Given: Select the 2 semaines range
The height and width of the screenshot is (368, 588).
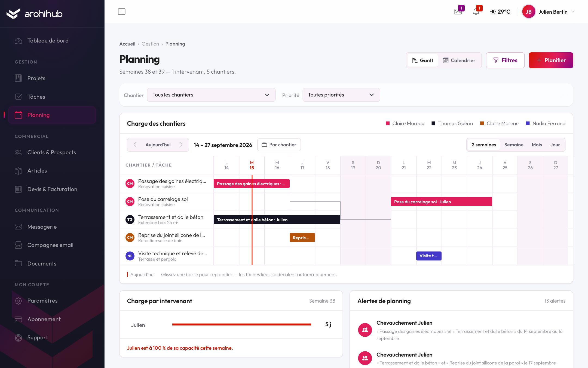Looking at the screenshot, I should (x=484, y=145).
